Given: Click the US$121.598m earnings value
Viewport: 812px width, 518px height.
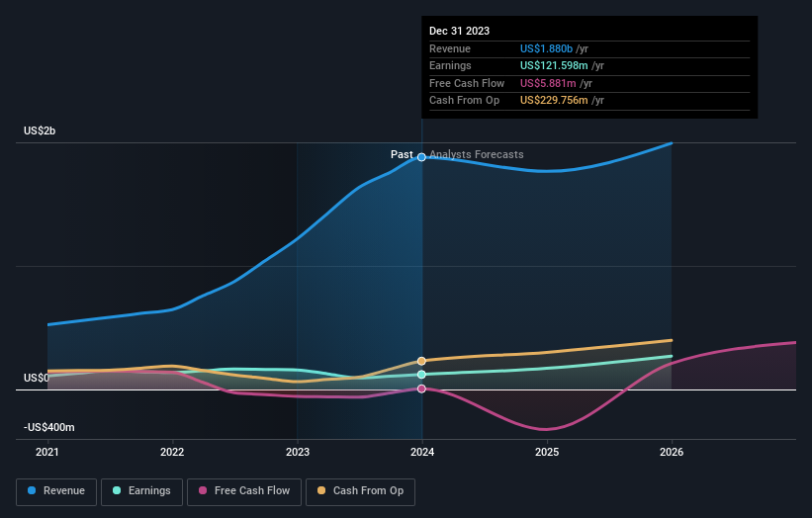Looking at the screenshot, I should [x=554, y=65].
